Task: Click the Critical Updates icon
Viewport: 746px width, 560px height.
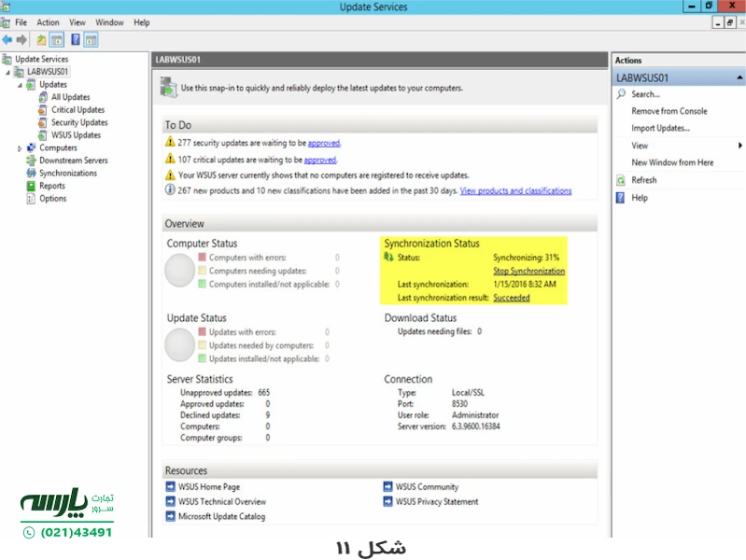Action: pos(43,110)
